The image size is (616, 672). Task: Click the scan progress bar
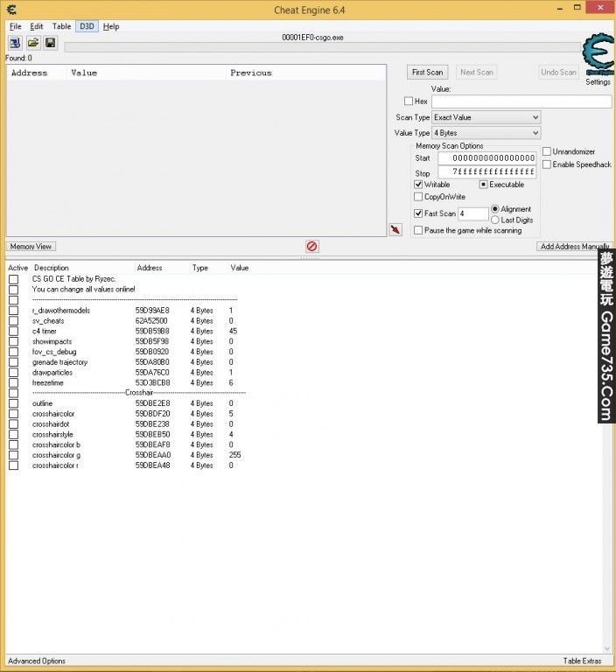pyautogui.click(x=322, y=46)
